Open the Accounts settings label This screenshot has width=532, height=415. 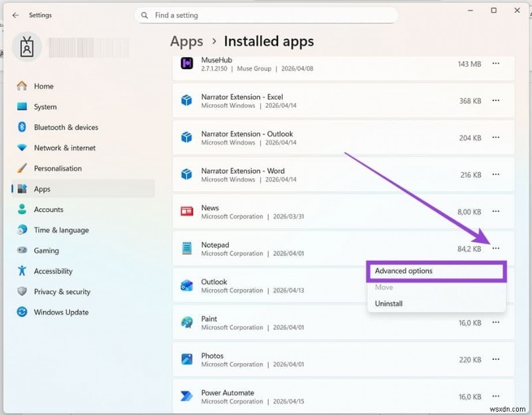49,209
